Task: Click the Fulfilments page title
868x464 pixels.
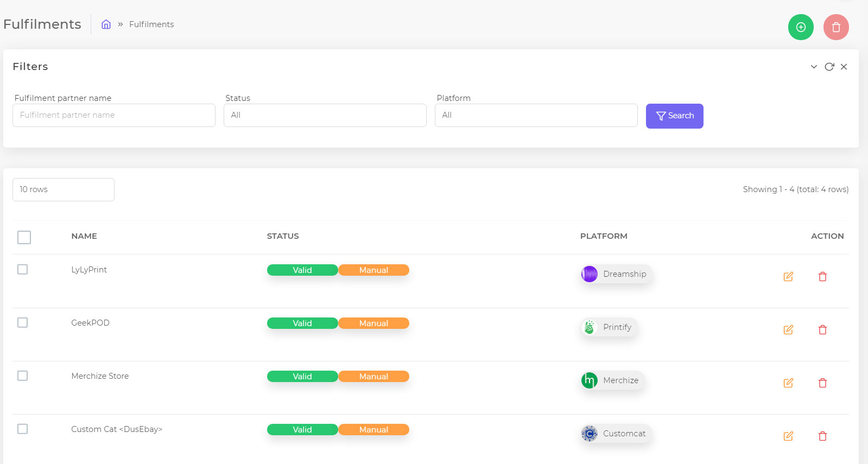Action: coord(42,24)
